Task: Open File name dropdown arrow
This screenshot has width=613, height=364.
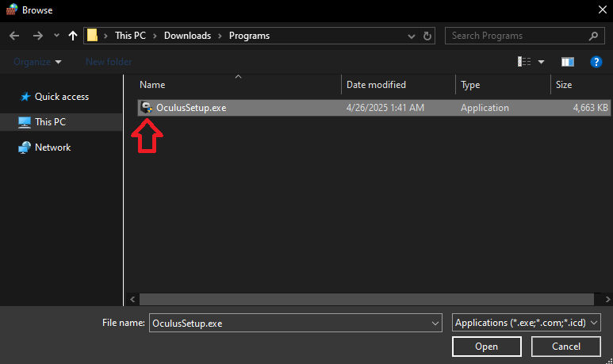Action: (x=435, y=324)
